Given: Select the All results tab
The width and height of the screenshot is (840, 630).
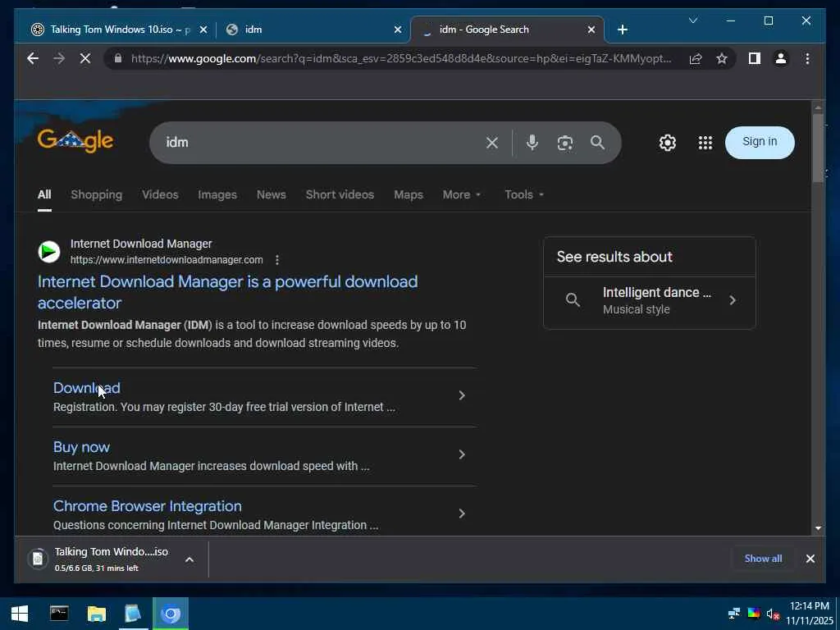Looking at the screenshot, I should pyautogui.click(x=44, y=194).
